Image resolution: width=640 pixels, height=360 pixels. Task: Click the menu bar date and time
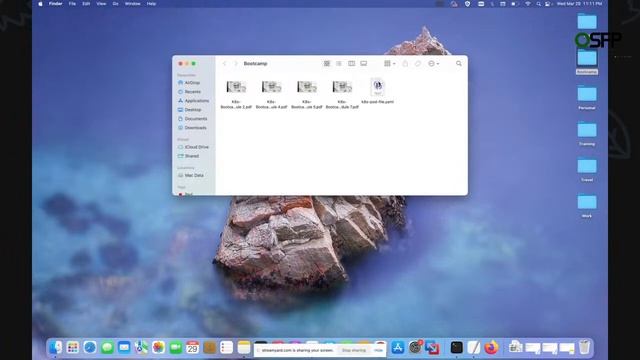(x=579, y=4)
